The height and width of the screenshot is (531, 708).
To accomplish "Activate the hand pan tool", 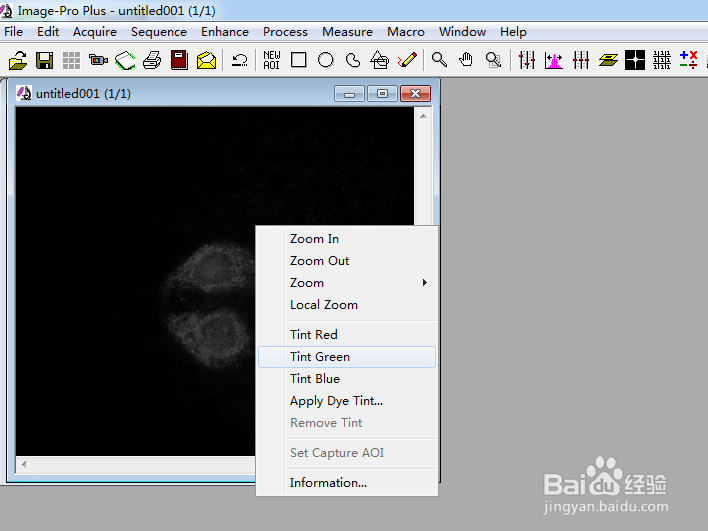I will 466,60.
